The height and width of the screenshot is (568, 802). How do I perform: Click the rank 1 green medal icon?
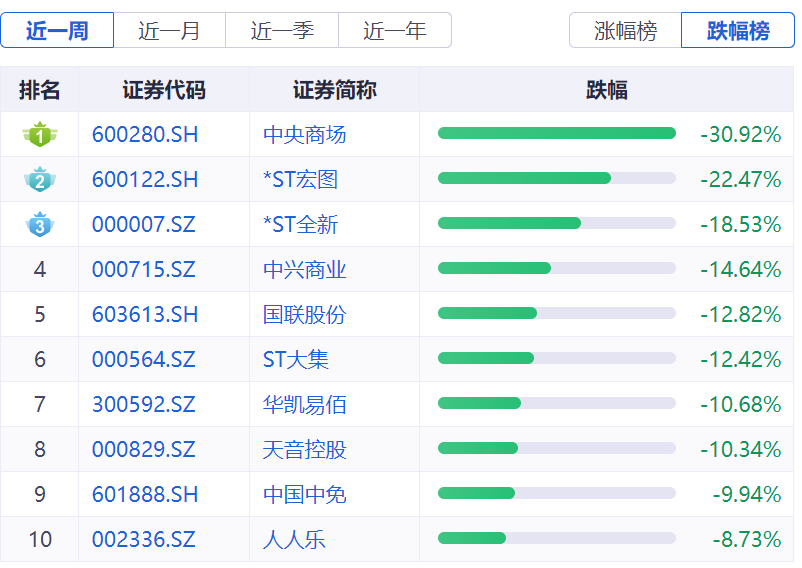pos(40,134)
